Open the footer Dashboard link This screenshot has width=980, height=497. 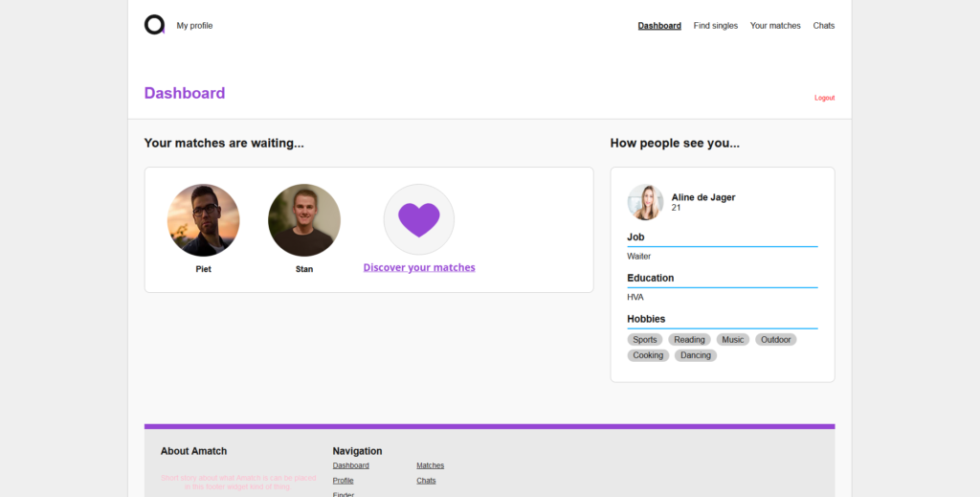pyautogui.click(x=350, y=465)
